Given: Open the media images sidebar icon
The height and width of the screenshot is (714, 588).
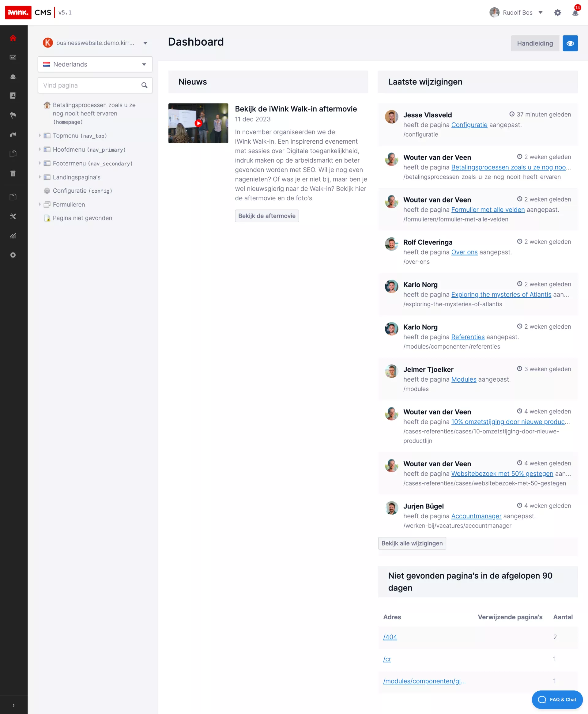Looking at the screenshot, I should click(13, 57).
